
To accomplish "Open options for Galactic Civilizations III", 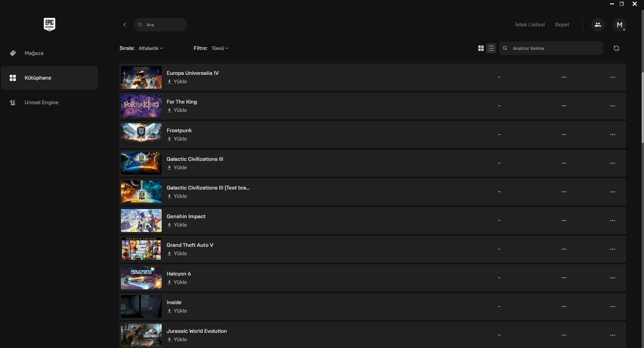I will [613, 163].
